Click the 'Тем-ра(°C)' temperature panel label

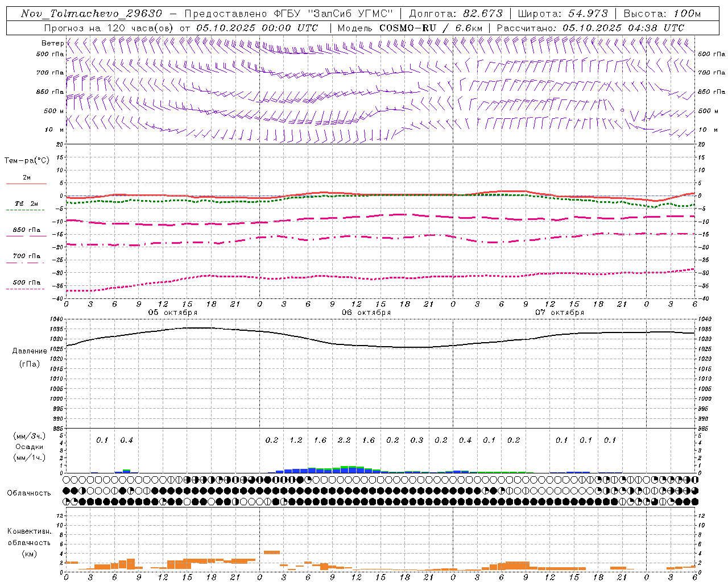point(27,161)
